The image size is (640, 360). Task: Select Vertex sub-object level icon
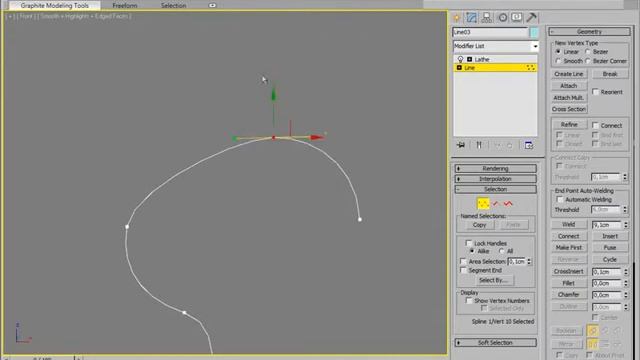[x=483, y=203]
